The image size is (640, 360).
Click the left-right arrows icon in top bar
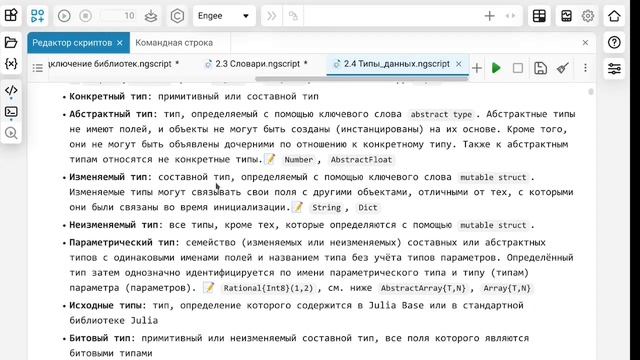(511, 16)
